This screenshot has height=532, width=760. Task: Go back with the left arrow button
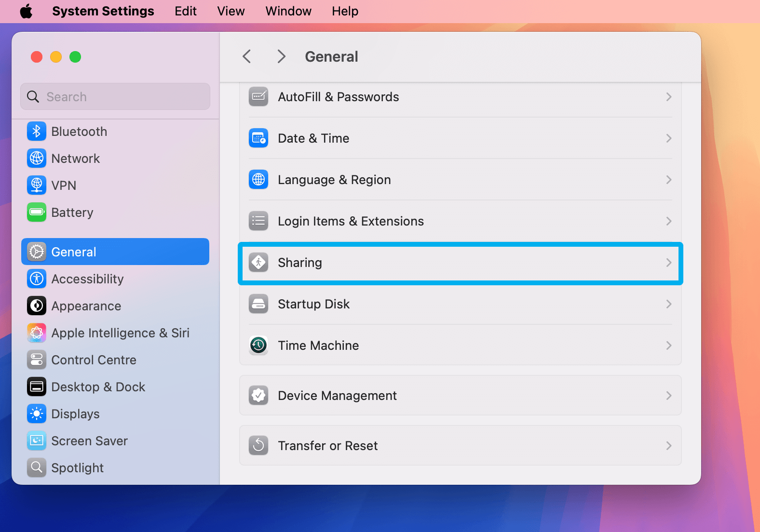coord(247,56)
